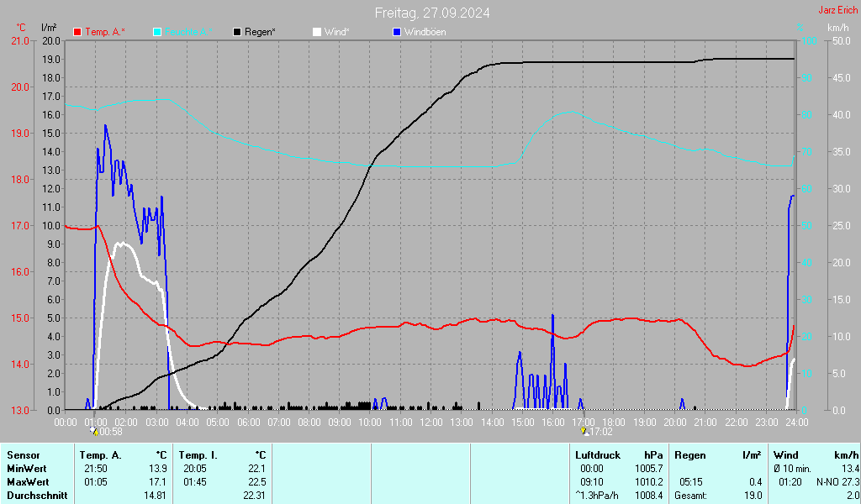The height and width of the screenshot is (504, 861).
Task: Click the °C axis unit label
Action: coord(21,28)
